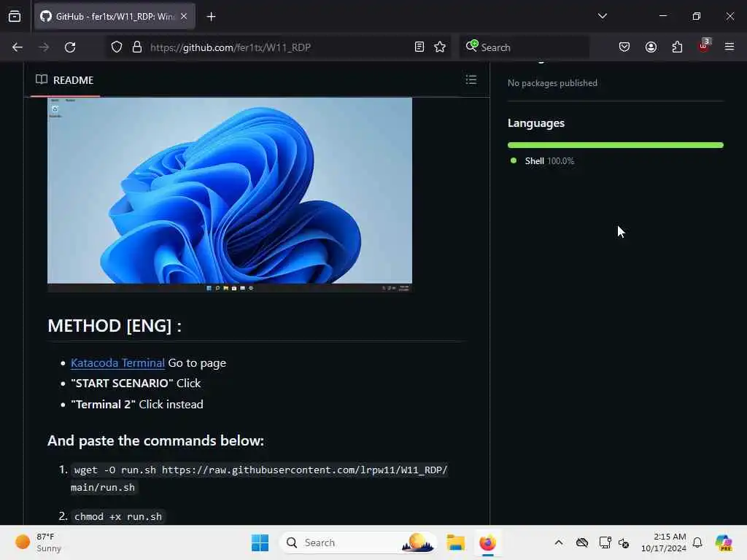Select 'And paste the commands below' heading
The height and width of the screenshot is (560, 747).
click(x=156, y=440)
